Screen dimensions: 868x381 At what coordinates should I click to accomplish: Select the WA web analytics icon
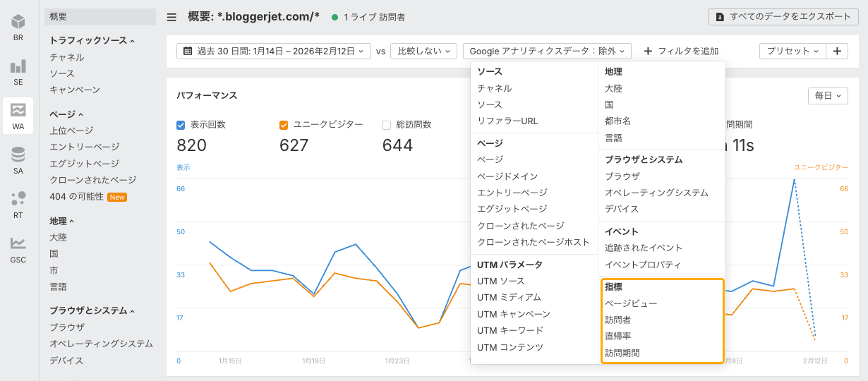coord(18,116)
